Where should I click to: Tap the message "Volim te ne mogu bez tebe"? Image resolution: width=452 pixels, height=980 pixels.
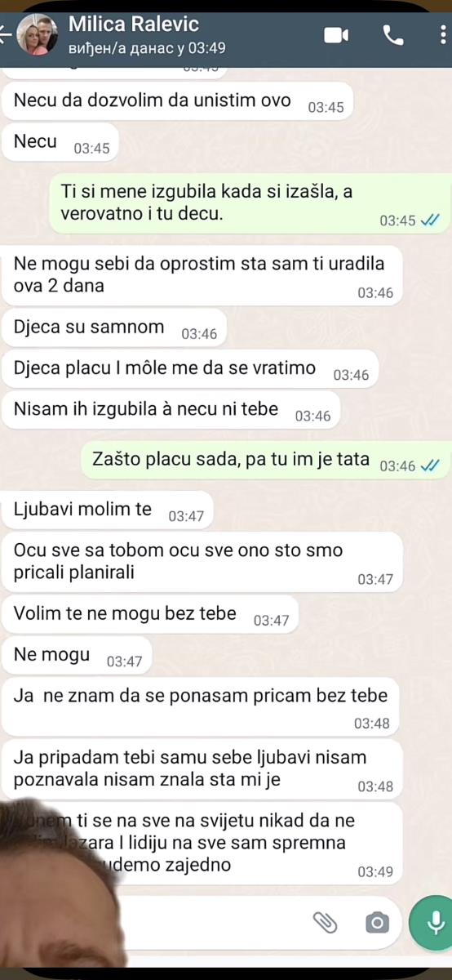151,616
